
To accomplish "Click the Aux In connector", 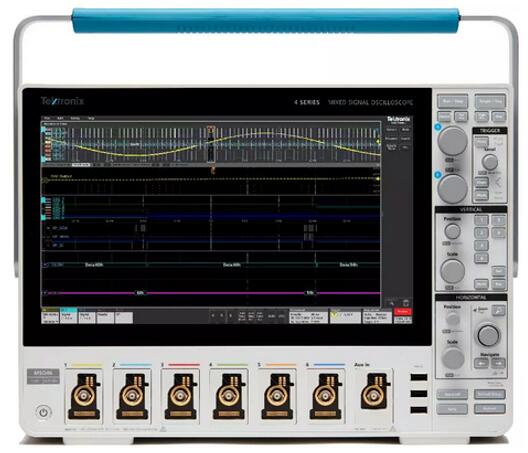I will pyautogui.click(x=374, y=391).
